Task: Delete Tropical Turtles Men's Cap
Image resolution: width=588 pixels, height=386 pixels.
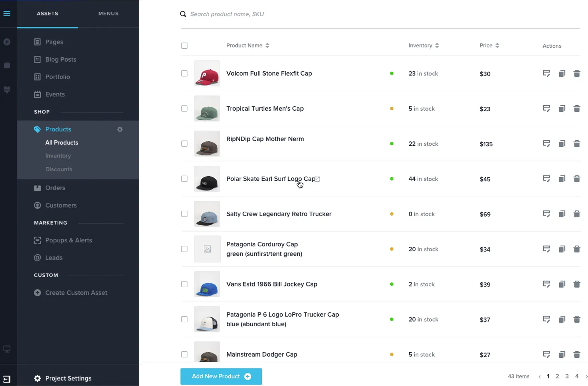Action: 577,108
